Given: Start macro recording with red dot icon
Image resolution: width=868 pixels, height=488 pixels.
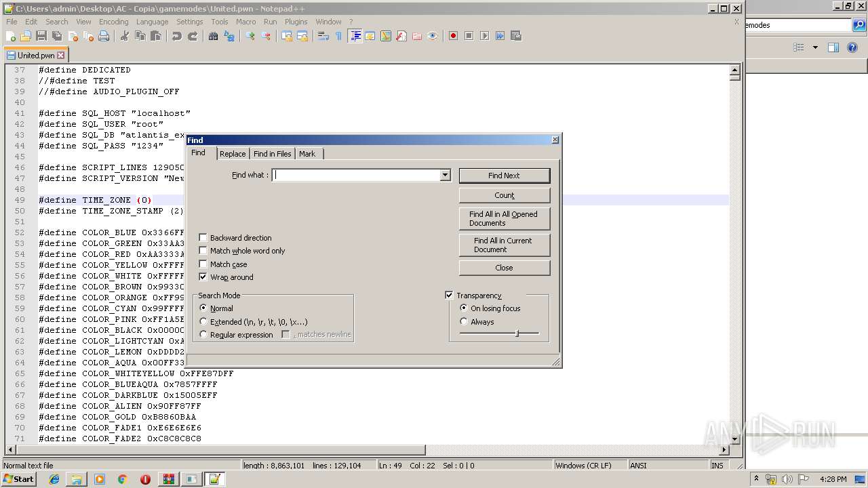Looking at the screenshot, I should [453, 36].
